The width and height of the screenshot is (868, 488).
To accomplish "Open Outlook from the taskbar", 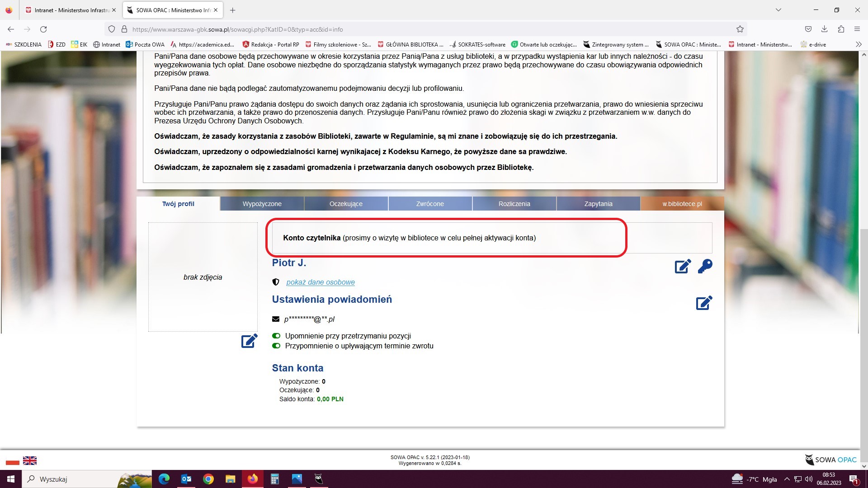I will 186,479.
